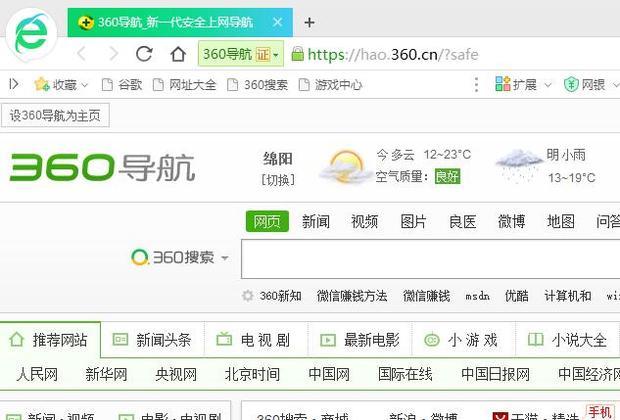
Task: Click the 网银 shield icon
Action: click(x=571, y=85)
